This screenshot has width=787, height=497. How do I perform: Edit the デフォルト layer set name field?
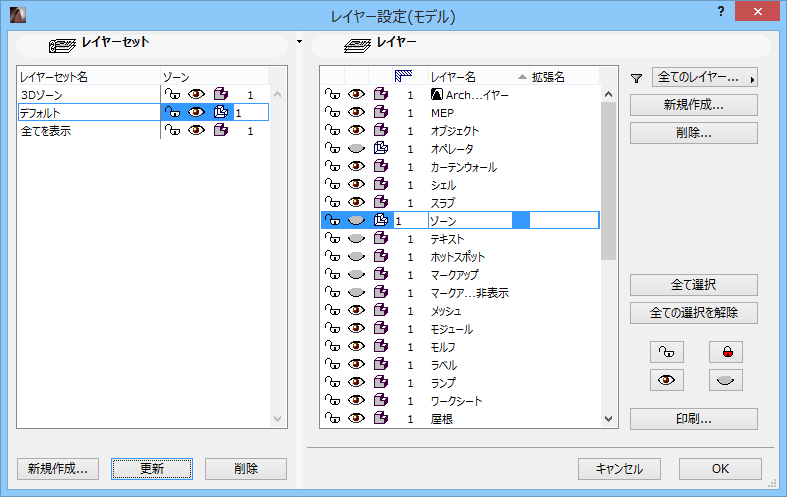(89, 112)
